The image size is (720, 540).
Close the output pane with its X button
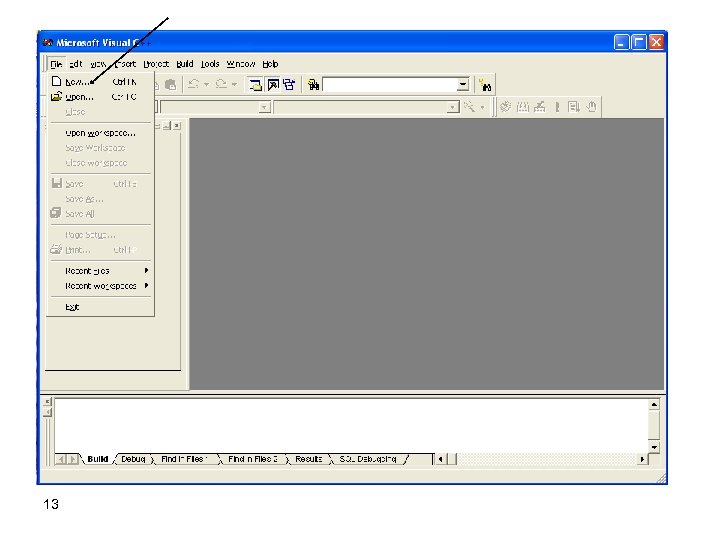point(47,402)
